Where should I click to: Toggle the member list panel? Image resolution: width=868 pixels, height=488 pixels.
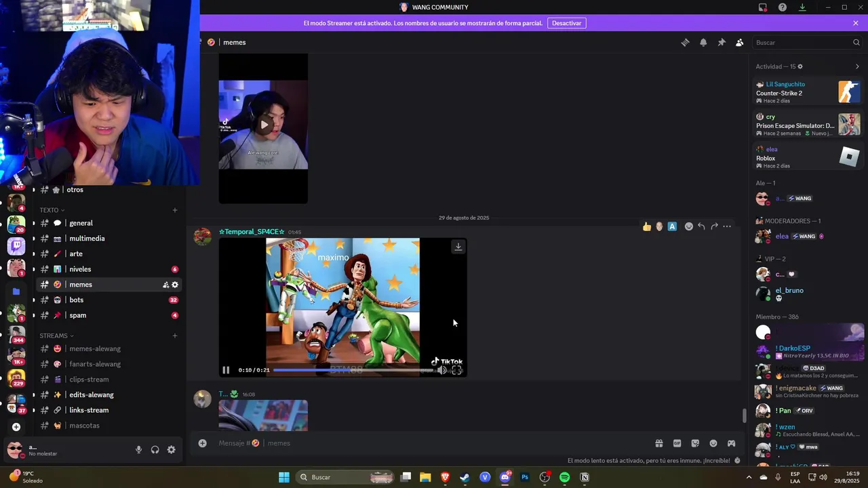tap(740, 42)
